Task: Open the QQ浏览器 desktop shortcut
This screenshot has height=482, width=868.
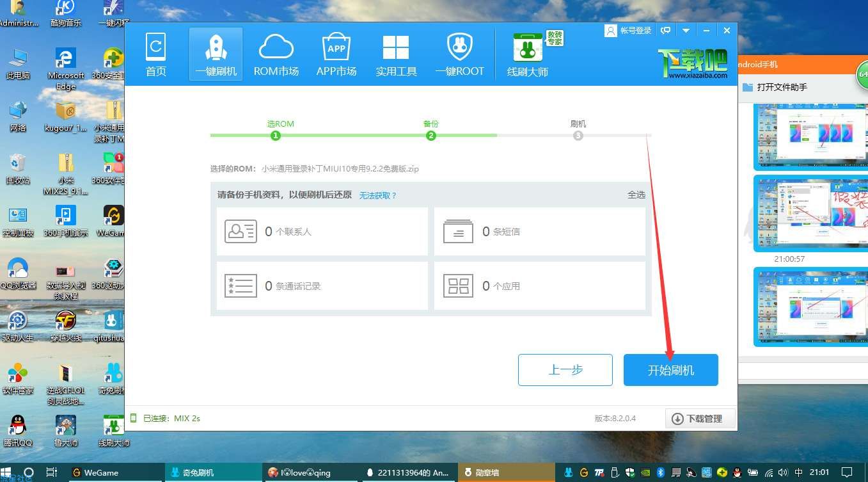Action: point(18,274)
